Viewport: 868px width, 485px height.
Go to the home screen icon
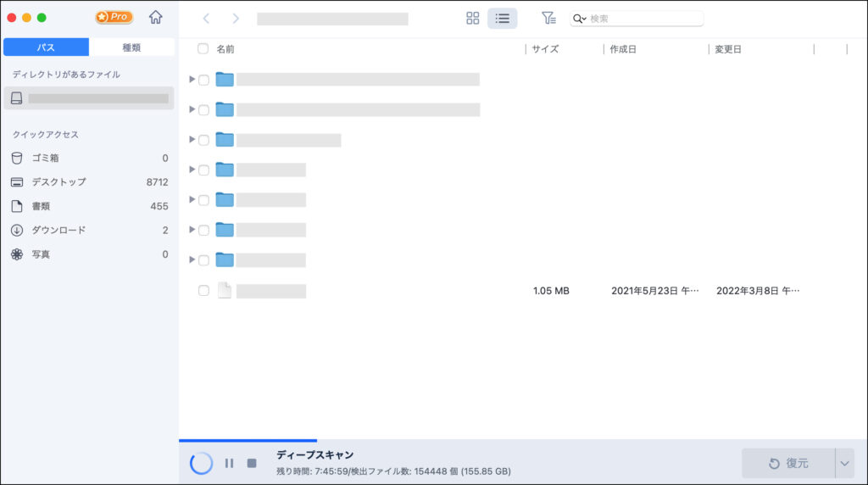pyautogui.click(x=156, y=17)
